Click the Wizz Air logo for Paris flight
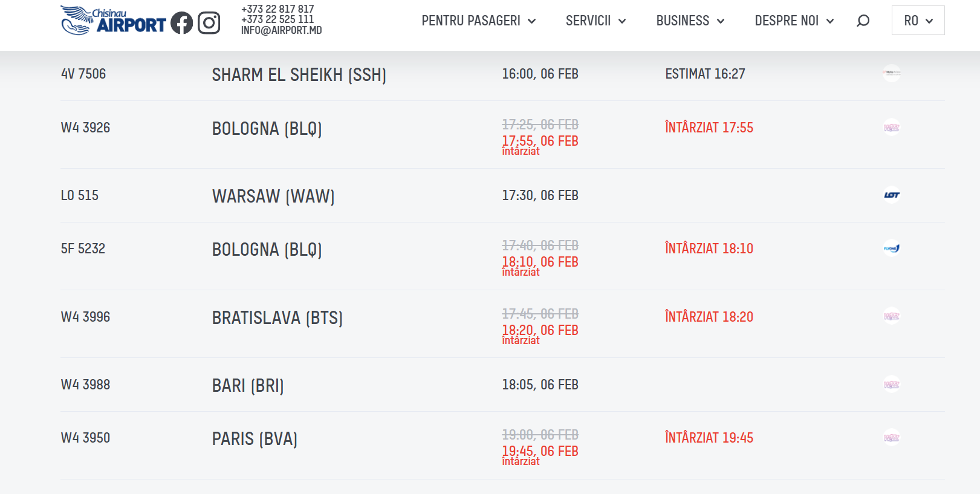 pyautogui.click(x=892, y=437)
